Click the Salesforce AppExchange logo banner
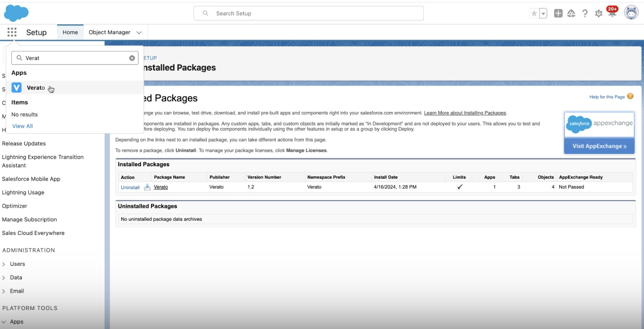The height and width of the screenshot is (329, 644). tap(599, 124)
